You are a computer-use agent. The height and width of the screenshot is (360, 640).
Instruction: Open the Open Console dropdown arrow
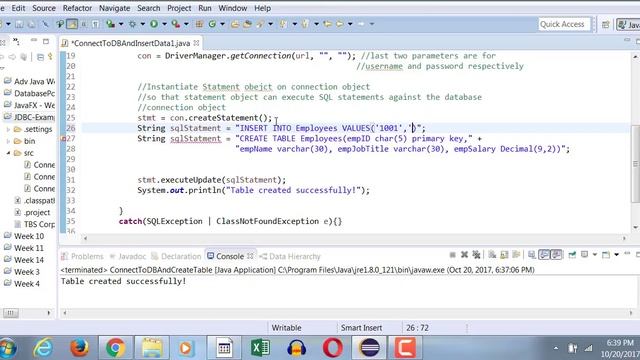coord(616,255)
